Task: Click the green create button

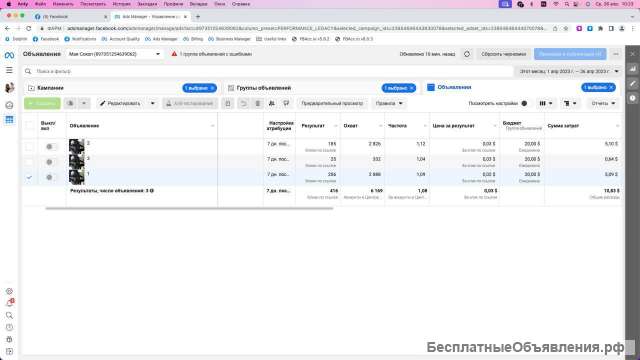Action: pyautogui.click(x=42, y=103)
